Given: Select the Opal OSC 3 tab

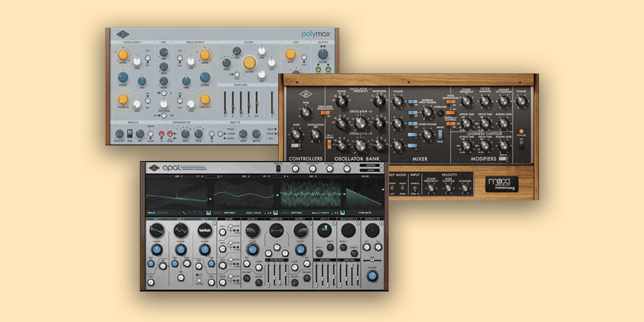Looking at the screenshot, I should 205,219.
